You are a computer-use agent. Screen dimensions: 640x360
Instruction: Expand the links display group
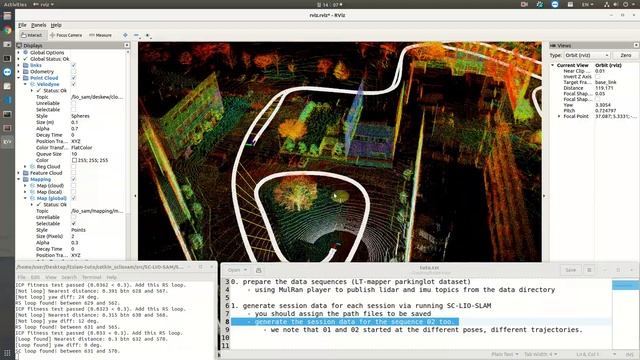pos(18,65)
